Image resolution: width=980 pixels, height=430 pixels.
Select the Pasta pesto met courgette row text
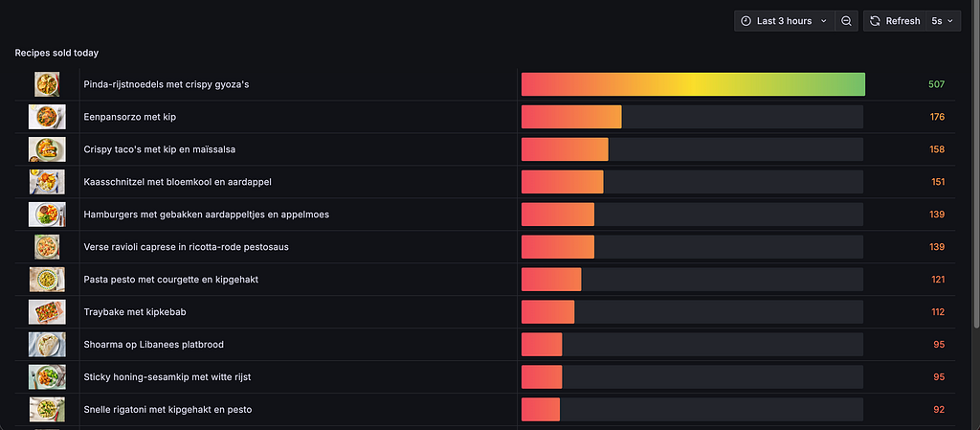point(170,280)
